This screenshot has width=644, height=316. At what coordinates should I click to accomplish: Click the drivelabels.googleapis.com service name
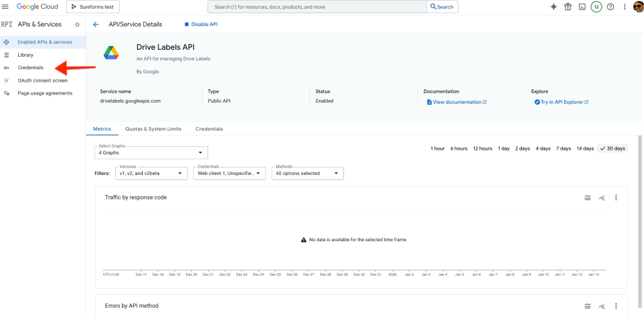click(130, 101)
